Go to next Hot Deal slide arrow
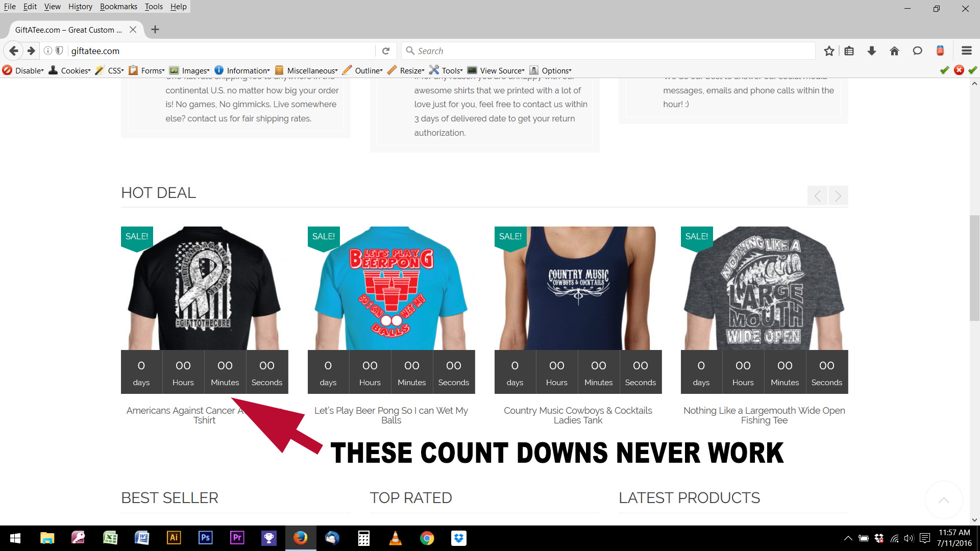980x551 pixels. 838,195
